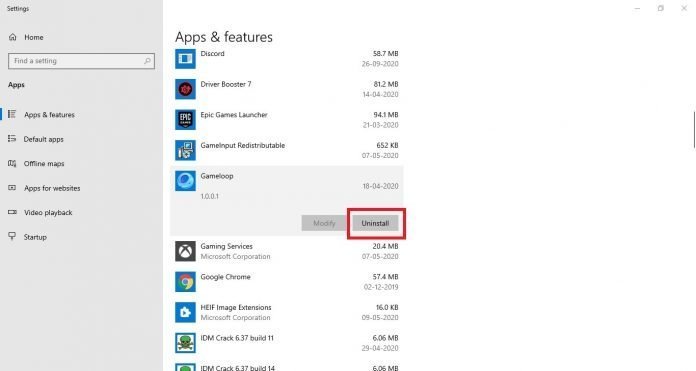Select GameInput Redistributable entry
Screen dimensions: 696x371
[x=242, y=145]
